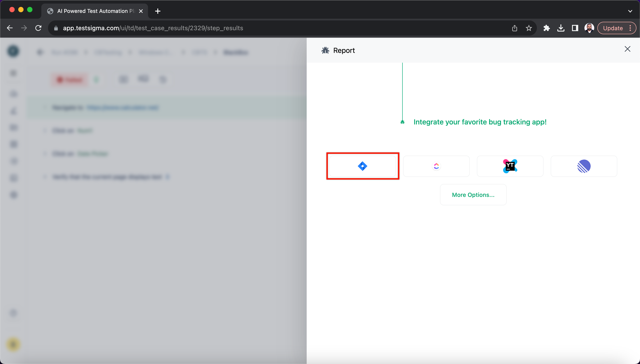The image size is (640, 364).
Task: Choose the YouTrack integration card
Action: pos(510,166)
